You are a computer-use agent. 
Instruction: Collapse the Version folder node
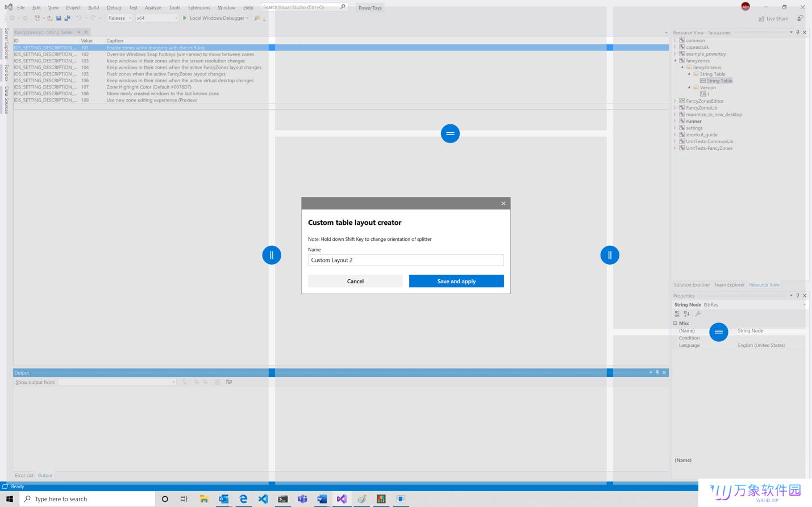(x=689, y=87)
